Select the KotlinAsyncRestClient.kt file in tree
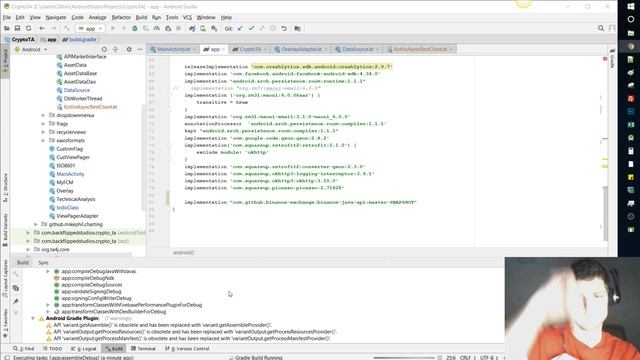Screen dimensions: 640x360 [90, 107]
